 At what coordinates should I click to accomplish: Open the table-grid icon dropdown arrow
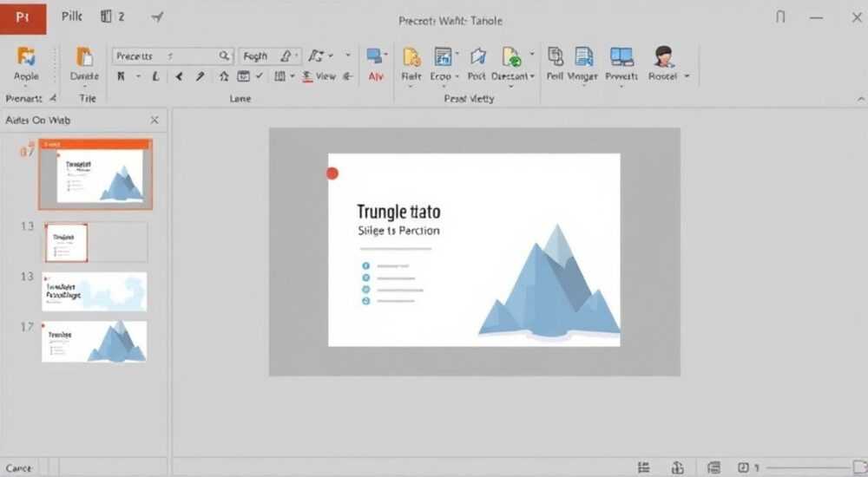coord(293,76)
